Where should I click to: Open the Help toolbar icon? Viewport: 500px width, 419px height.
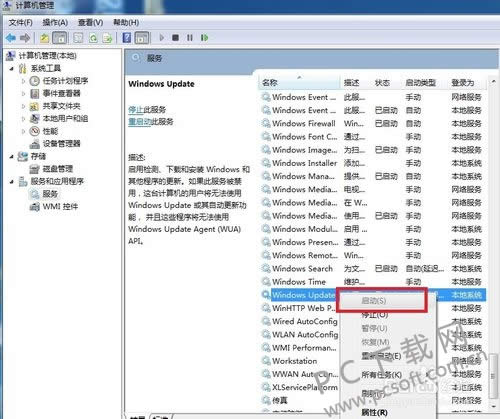[127, 38]
